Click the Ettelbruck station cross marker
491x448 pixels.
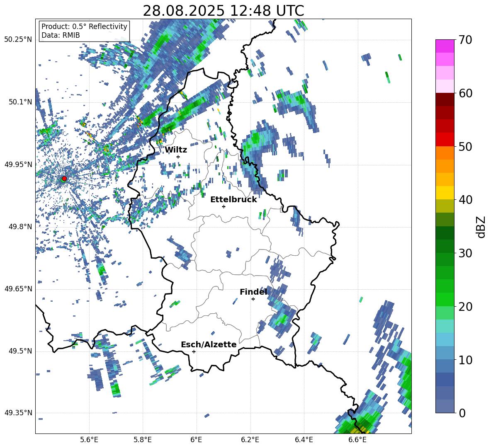click(224, 206)
